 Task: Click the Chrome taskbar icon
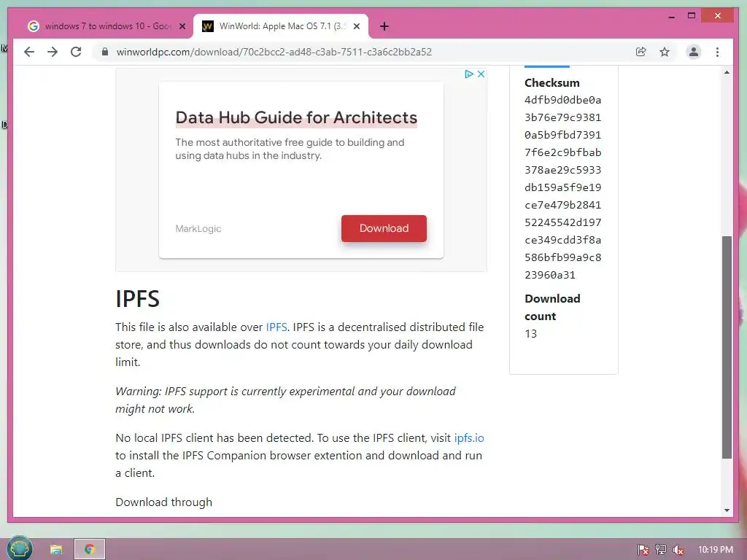[90, 549]
